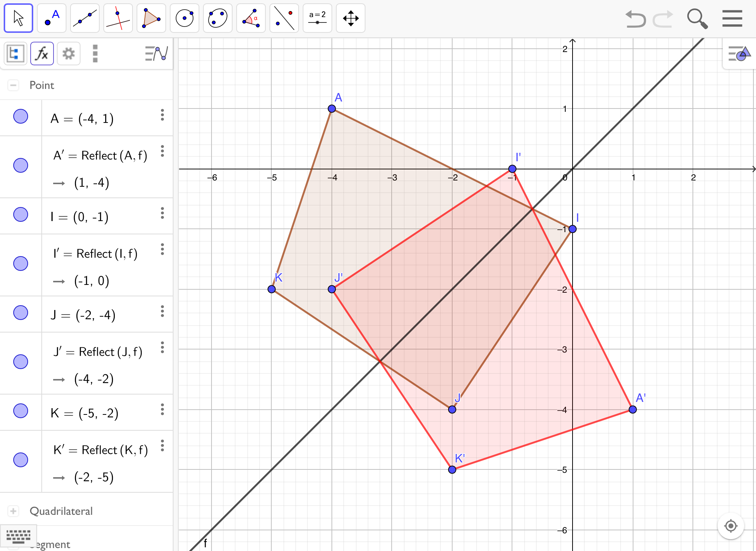Select the Slider tool
Viewport: 756px width, 551px height.
point(317,18)
